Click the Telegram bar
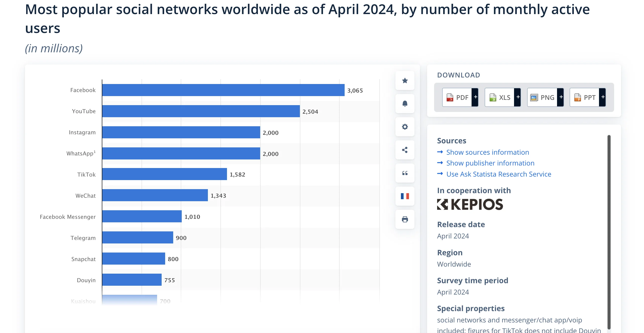 [x=138, y=237]
